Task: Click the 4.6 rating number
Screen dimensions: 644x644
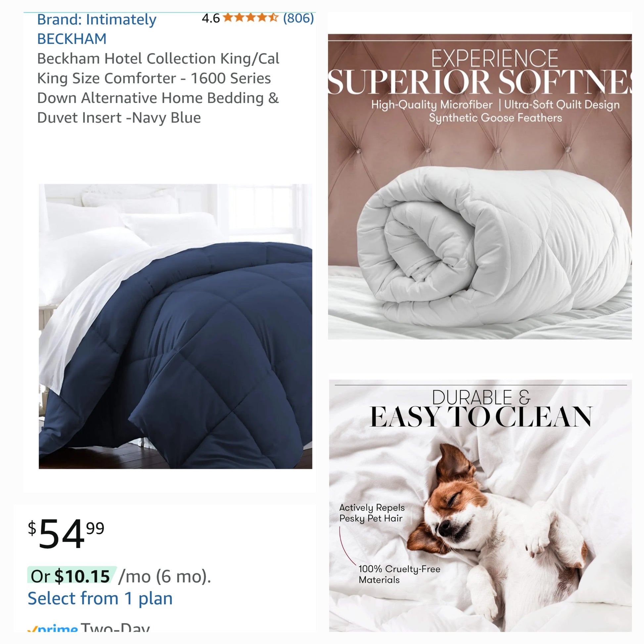Action: (x=211, y=18)
